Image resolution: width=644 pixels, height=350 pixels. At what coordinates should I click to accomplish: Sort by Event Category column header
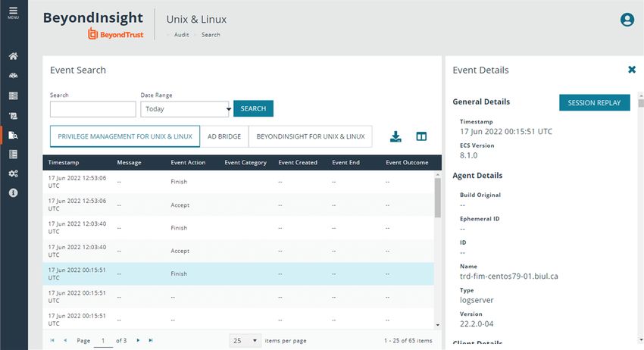pyautogui.click(x=245, y=163)
